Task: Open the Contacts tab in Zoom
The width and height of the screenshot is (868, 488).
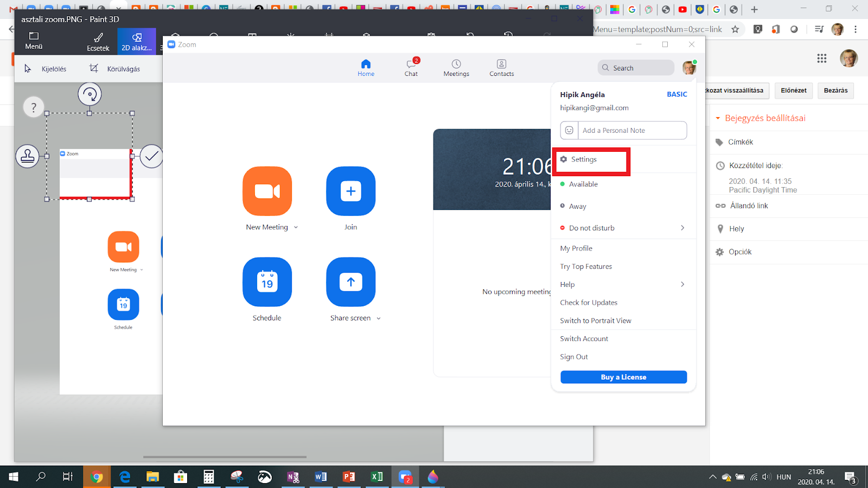Action: coord(502,68)
